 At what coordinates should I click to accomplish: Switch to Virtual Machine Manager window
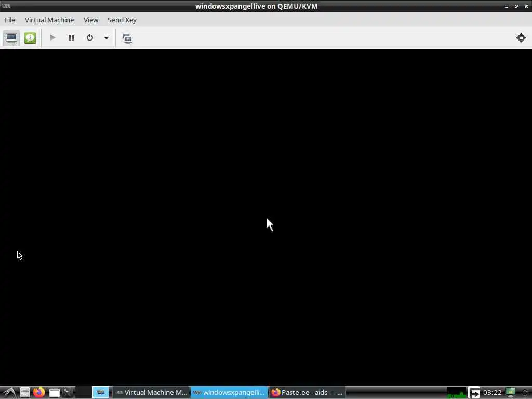[x=151, y=393]
